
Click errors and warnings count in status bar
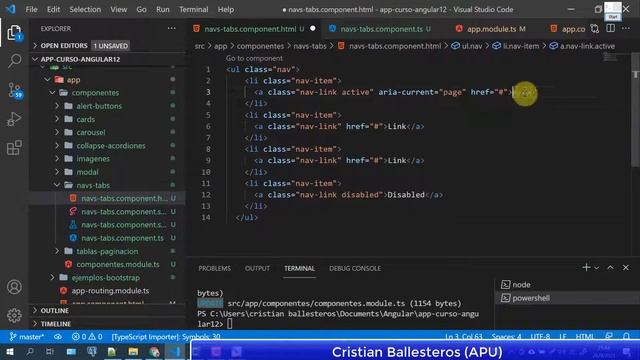87,337
